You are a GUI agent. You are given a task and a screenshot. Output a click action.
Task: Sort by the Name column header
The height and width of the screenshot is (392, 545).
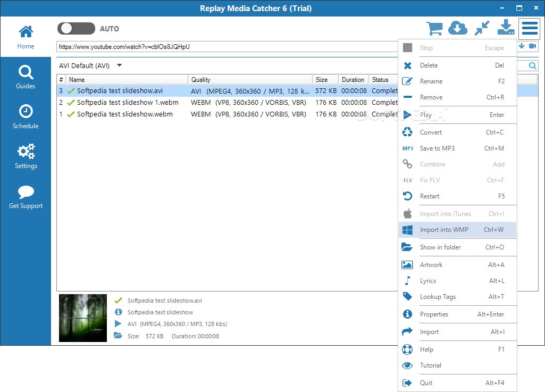(x=127, y=80)
